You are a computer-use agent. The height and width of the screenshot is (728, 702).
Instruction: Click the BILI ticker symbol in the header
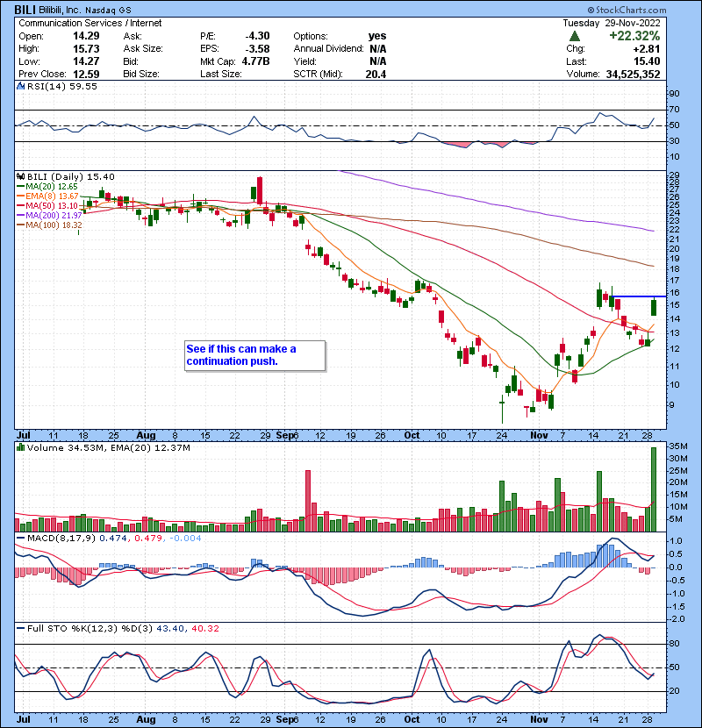click(25, 10)
